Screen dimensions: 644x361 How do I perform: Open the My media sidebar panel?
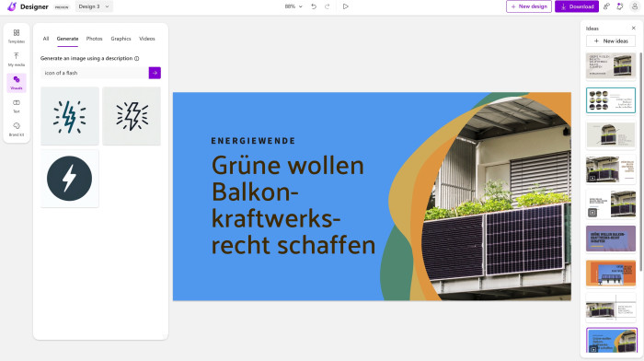pos(17,59)
